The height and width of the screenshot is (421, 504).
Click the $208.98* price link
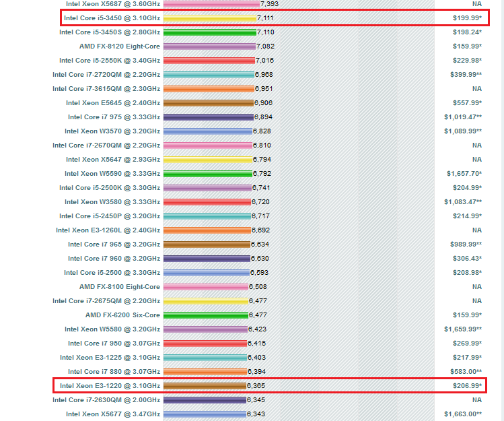pyautogui.click(x=468, y=273)
